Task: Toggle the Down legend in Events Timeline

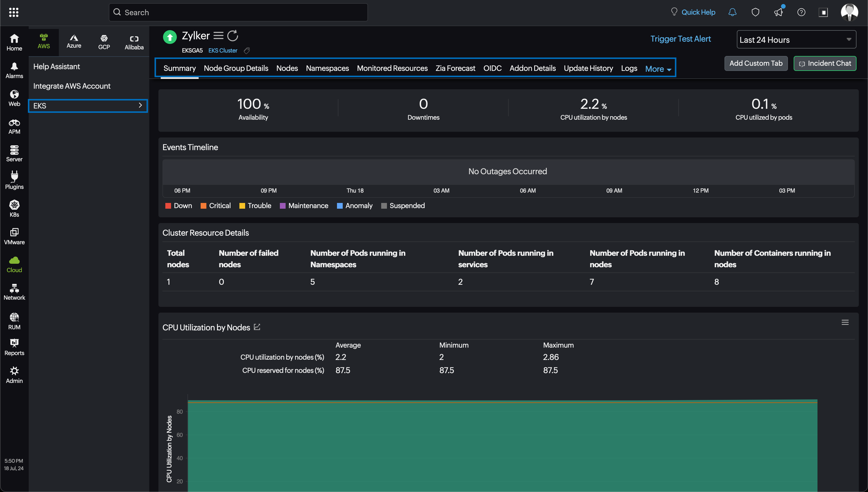Action: (179, 206)
